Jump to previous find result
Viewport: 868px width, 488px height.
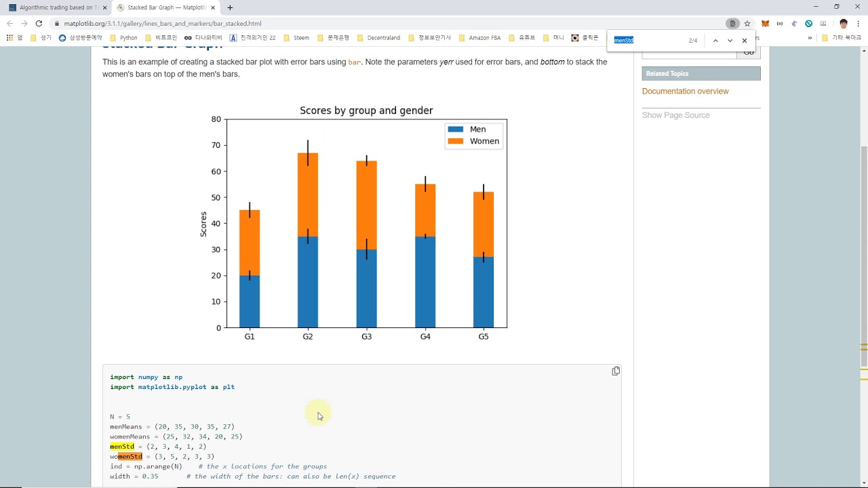click(x=715, y=41)
